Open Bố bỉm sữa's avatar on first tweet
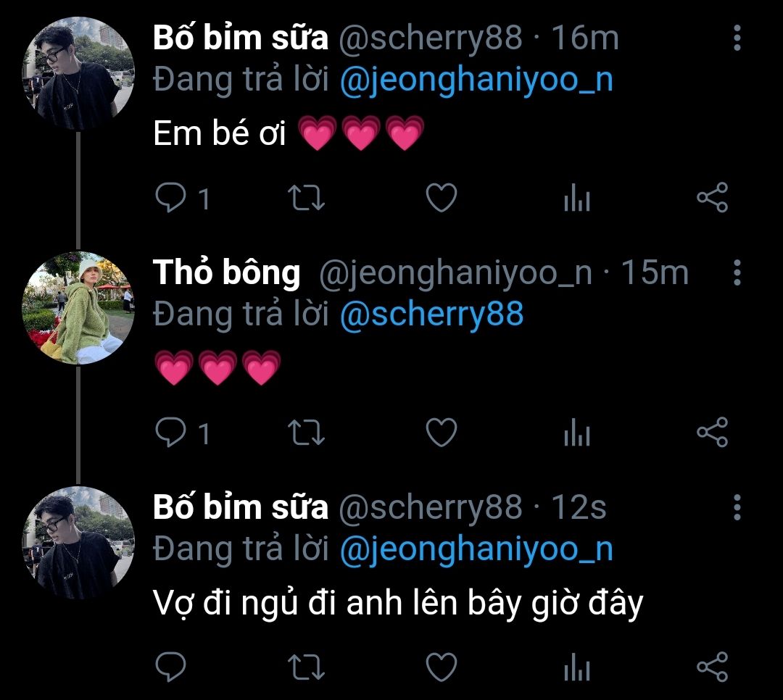783x700 pixels. (78, 73)
